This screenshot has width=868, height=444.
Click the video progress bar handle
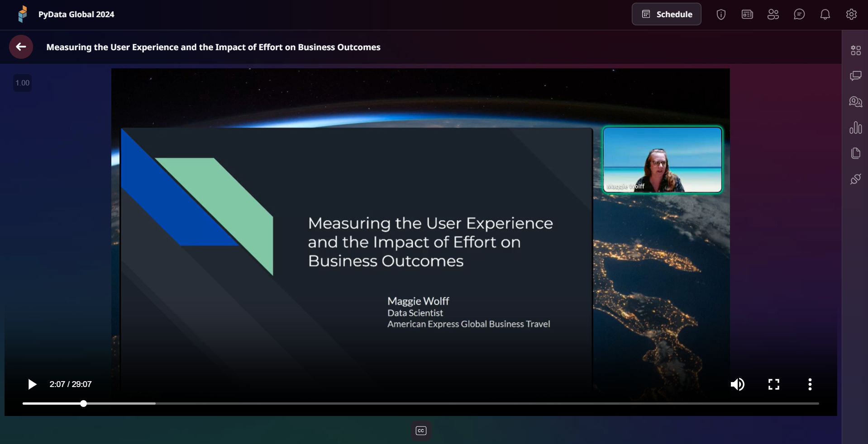tap(83, 403)
